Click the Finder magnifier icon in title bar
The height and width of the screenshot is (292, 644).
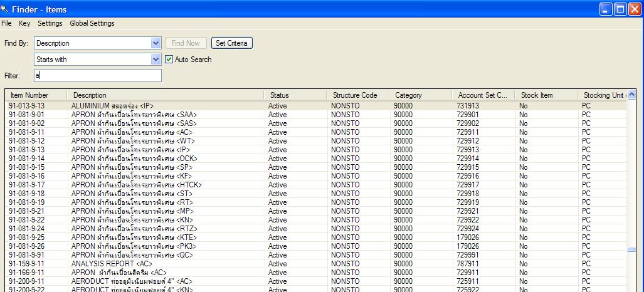click(4, 9)
